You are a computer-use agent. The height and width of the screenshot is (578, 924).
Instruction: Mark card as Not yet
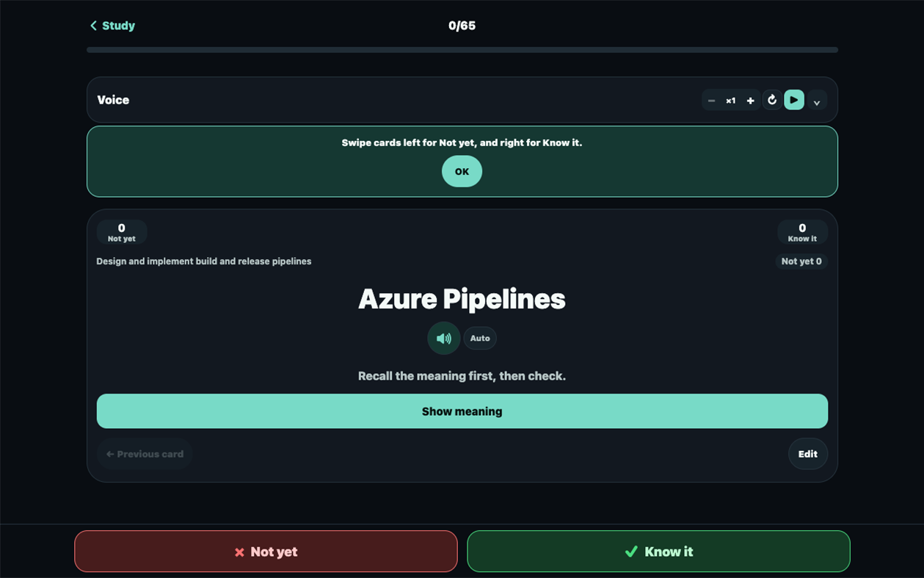pos(266,552)
